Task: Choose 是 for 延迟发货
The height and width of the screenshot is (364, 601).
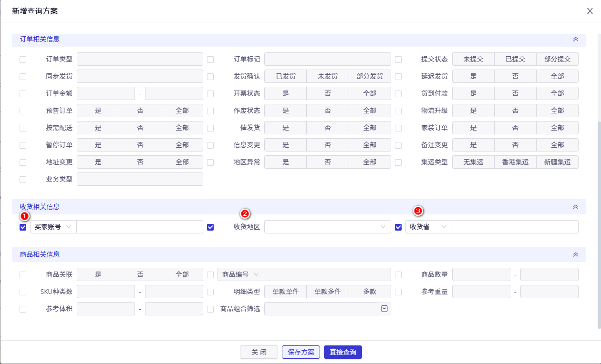Action: click(473, 76)
